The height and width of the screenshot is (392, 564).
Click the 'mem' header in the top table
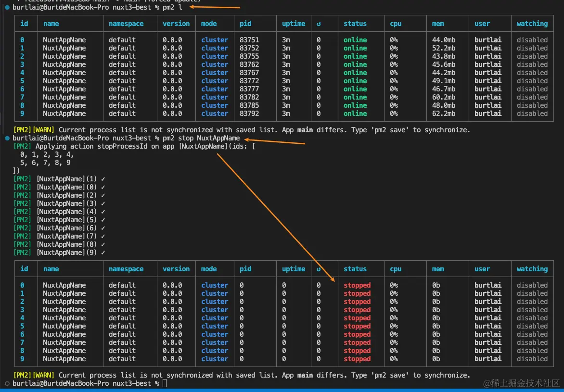pyautogui.click(x=438, y=24)
